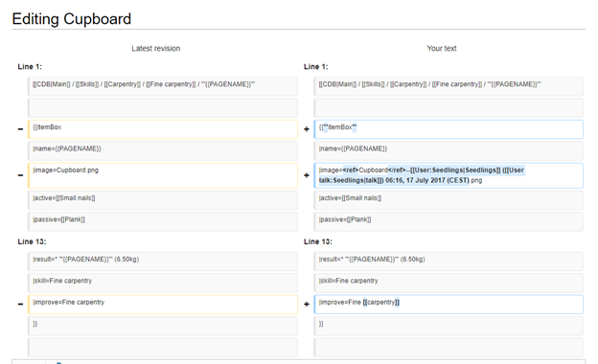This screenshot has height=364, width=598.
Task: Click added image line containing "<ref>Cupboard</ref>"
Action: click(x=448, y=175)
